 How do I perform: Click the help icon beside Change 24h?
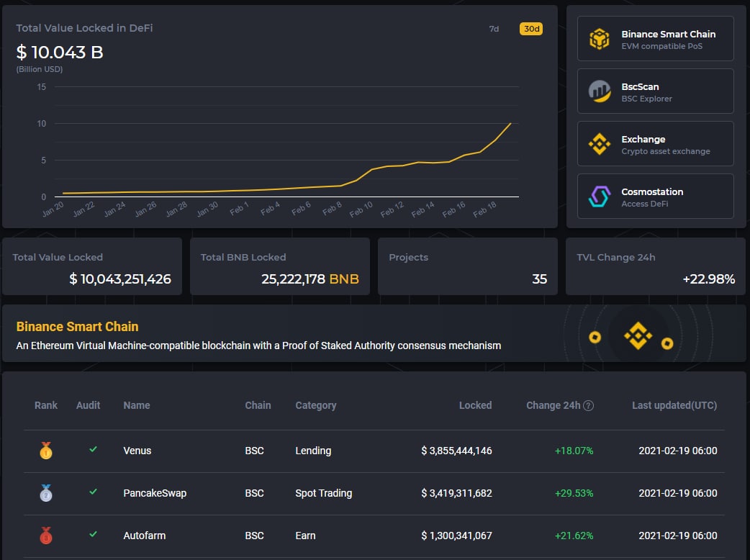pyautogui.click(x=588, y=406)
